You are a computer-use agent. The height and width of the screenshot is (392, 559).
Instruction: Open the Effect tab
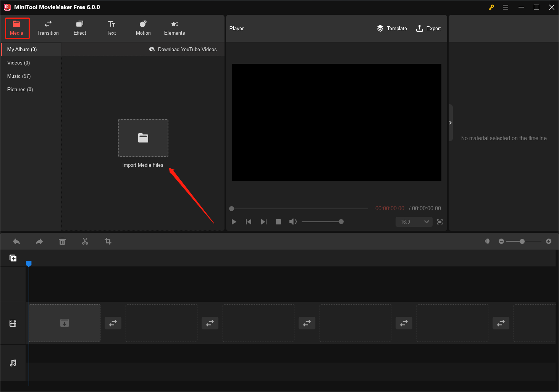coord(80,28)
